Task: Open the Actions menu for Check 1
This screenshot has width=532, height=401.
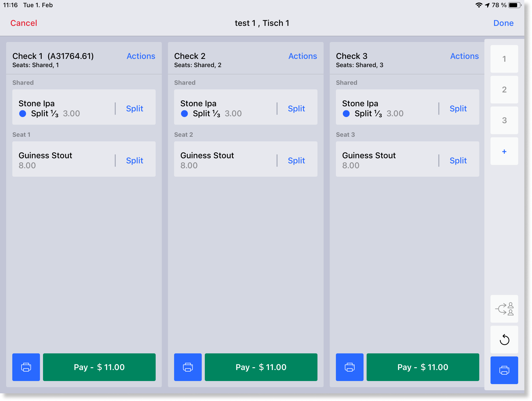Action: 141,56
